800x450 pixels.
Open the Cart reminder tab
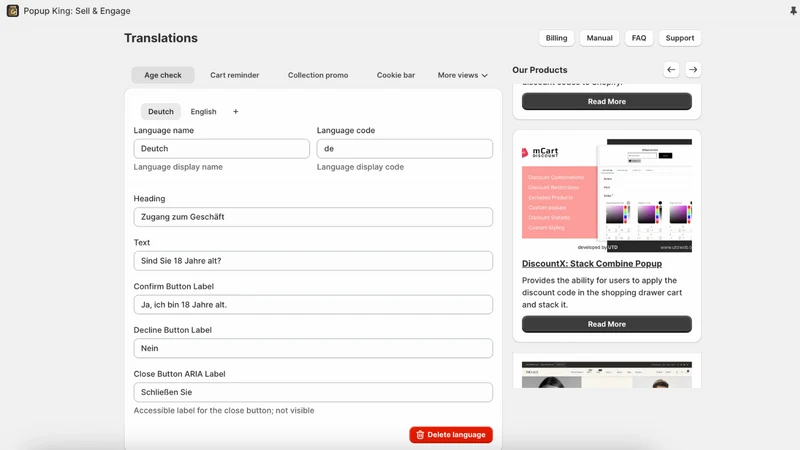(x=235, y=75)
